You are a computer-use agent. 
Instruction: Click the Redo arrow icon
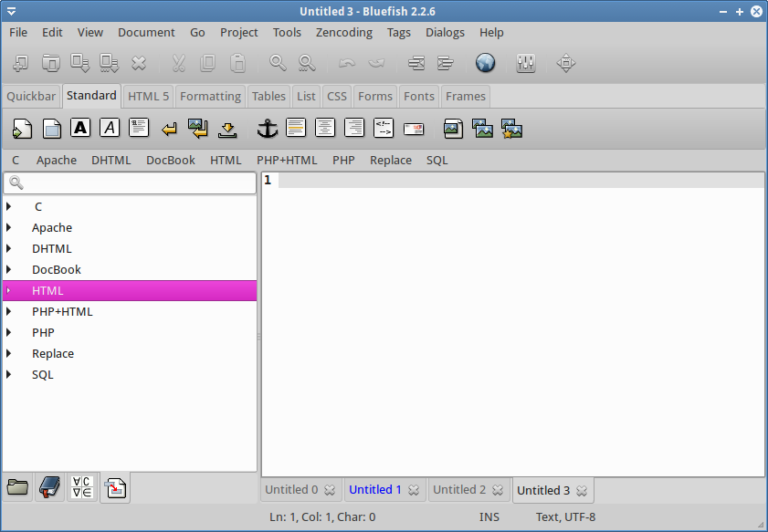(376, 63)
